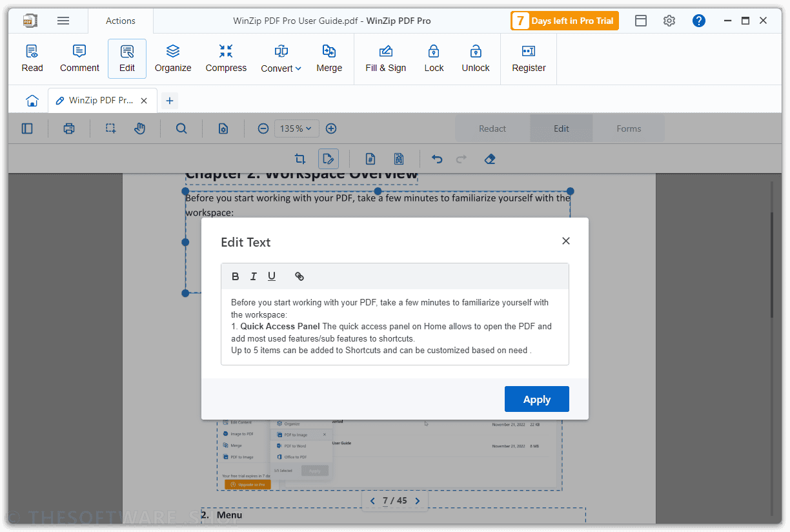
Task: Undo the last action
Action: [437, 159]
